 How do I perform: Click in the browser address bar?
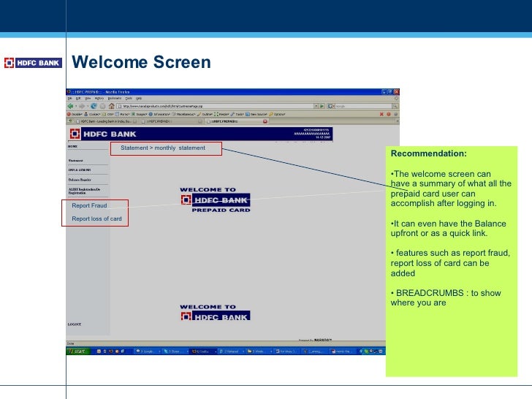pos(215,106)
